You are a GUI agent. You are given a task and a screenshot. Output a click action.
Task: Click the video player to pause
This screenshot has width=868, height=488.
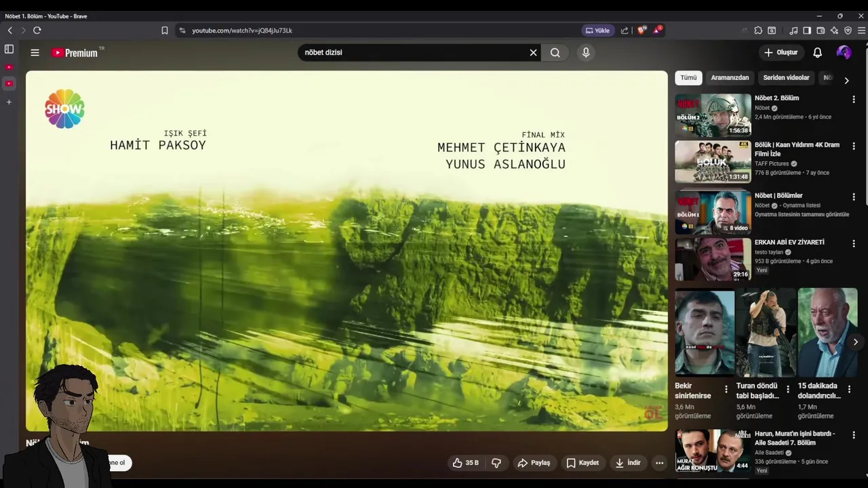click(347, 251)
